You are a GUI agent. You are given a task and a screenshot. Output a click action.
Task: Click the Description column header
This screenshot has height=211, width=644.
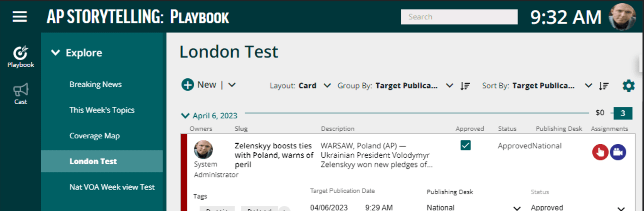pyautogui.click(x=337, y=129)
